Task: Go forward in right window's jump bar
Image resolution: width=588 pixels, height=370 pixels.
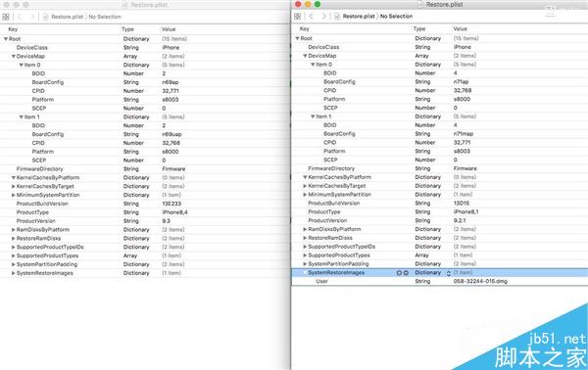Action: 324,17
